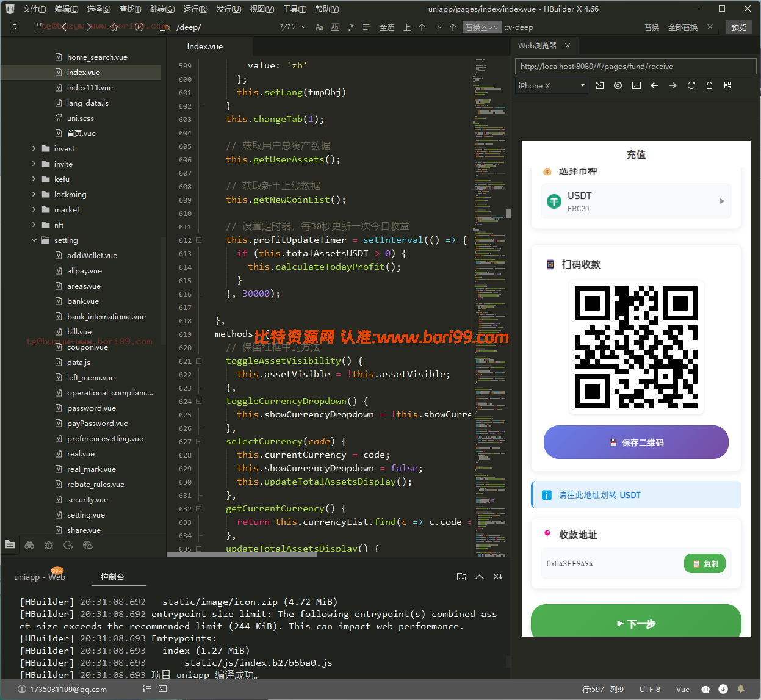Image resolution: width=761 pixels, height=700 pixels.
Task: Open the 文件(F) menu
Action: point(34,9)
